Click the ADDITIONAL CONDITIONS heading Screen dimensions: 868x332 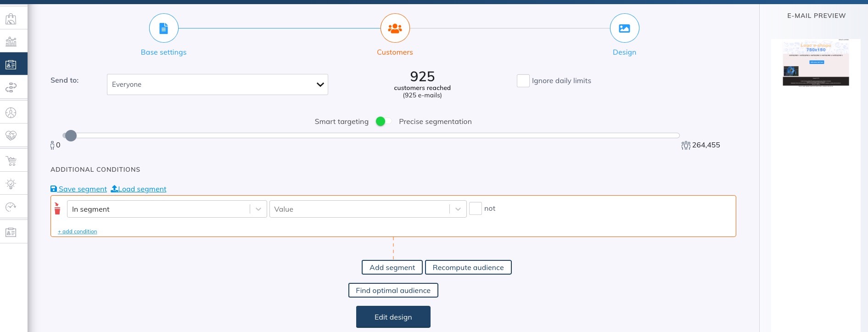[95, 169]
